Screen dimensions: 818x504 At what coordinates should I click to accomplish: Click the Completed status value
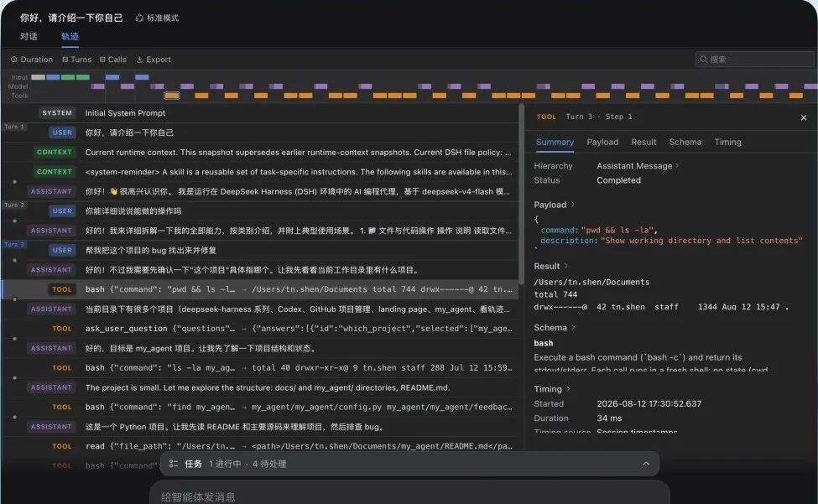(x=618, y=180)
